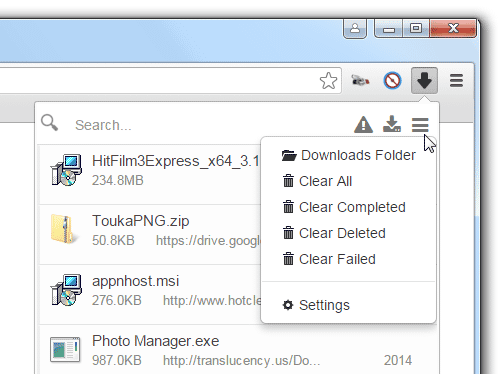Click the downloads arrow extension icon
This screenshot has width=500, height=374.
point(424,80)
